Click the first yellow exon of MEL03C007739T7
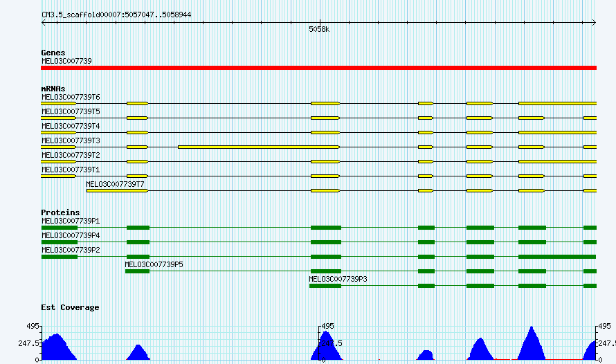616x364 pixels. click(x=118, y=191)
